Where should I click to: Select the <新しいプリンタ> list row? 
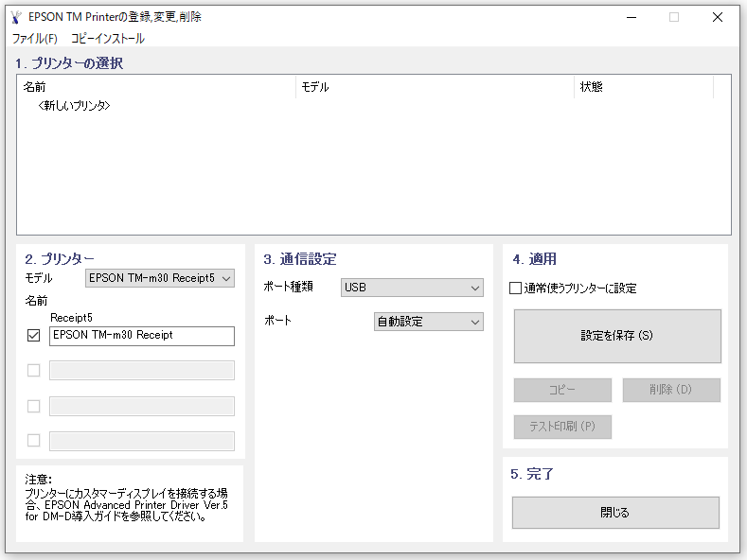74,106
